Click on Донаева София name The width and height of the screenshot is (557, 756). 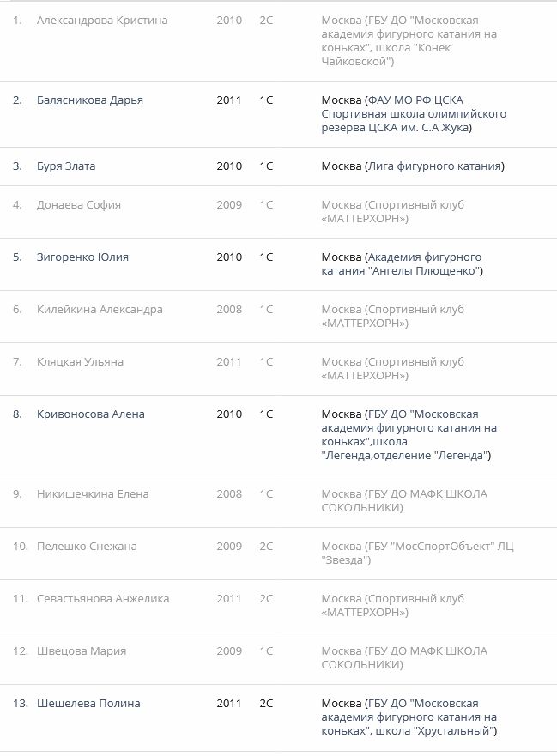[x=79, y=205]
